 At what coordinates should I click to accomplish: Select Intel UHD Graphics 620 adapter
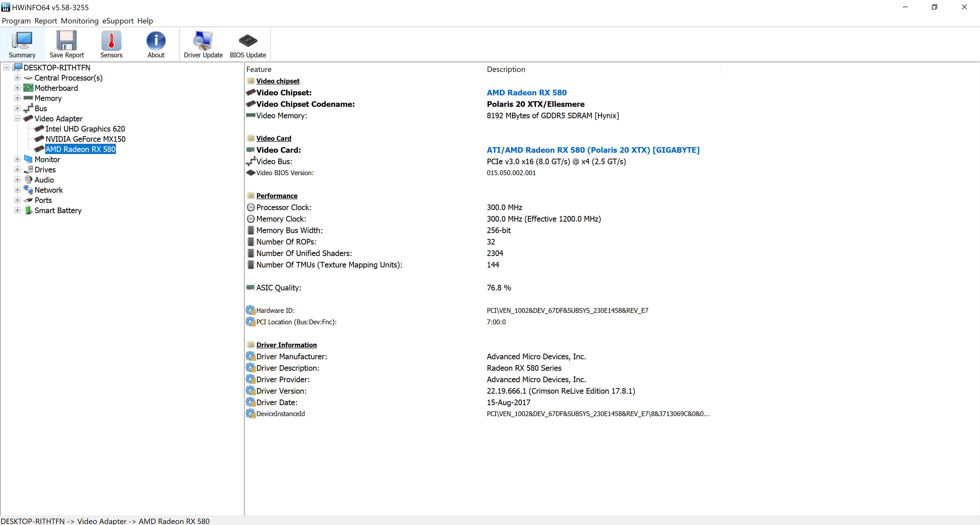(x=85, y=129)
